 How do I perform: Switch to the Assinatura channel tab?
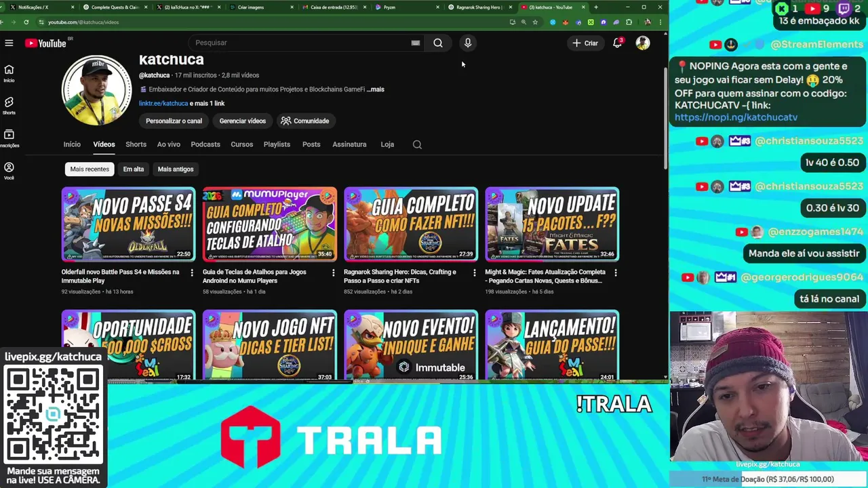pyautogui.click(x=349, y=144)
